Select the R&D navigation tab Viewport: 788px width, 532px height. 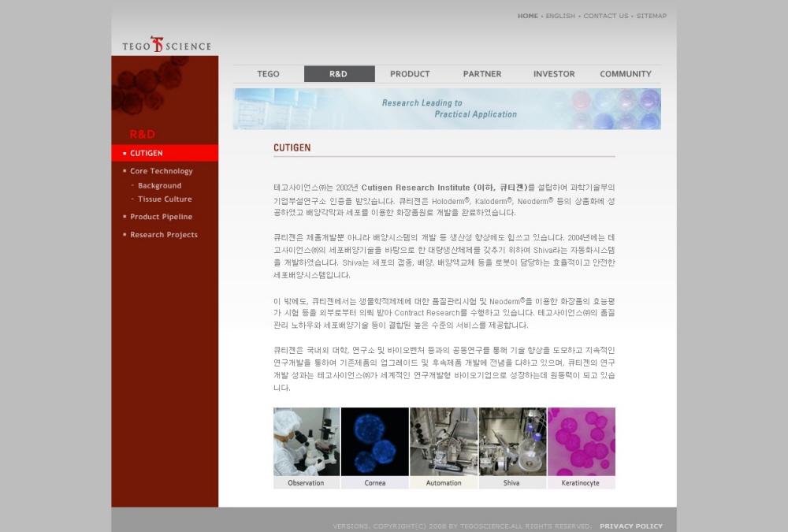(x=339, y=74)
